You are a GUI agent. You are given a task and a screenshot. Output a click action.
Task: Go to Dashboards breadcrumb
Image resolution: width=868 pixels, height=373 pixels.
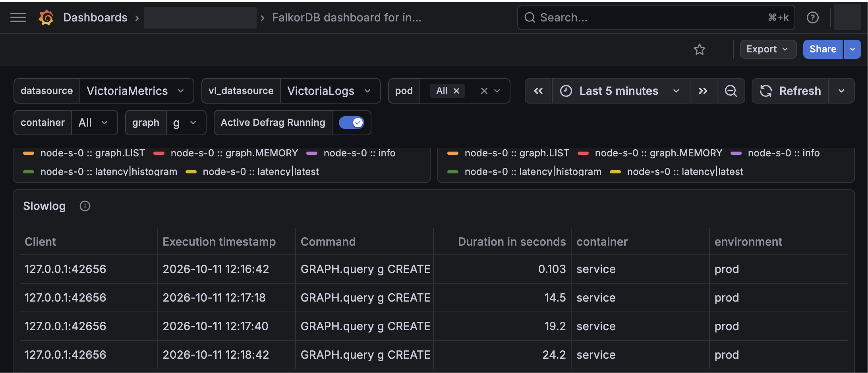point(95,17)
